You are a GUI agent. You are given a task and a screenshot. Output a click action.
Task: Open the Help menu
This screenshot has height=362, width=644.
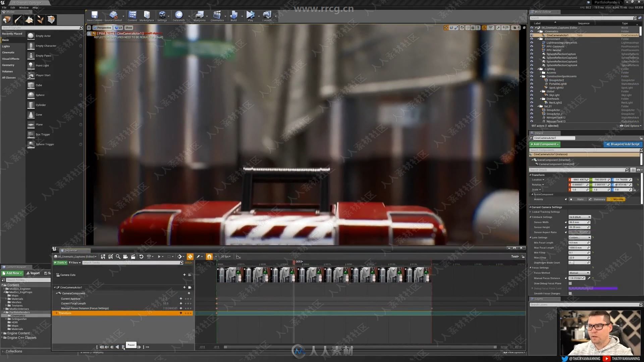35,8
